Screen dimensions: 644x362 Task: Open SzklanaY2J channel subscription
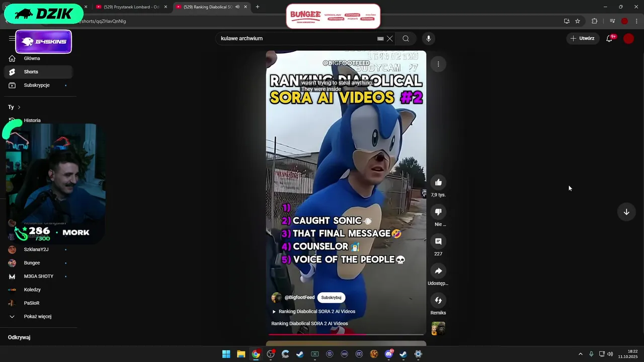39,250
